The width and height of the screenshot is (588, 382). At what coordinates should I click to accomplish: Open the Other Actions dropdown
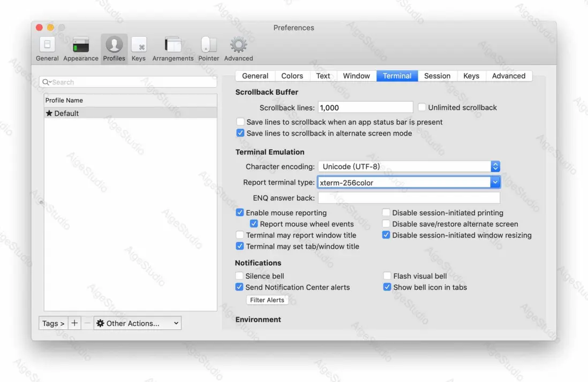pos(137,323)
